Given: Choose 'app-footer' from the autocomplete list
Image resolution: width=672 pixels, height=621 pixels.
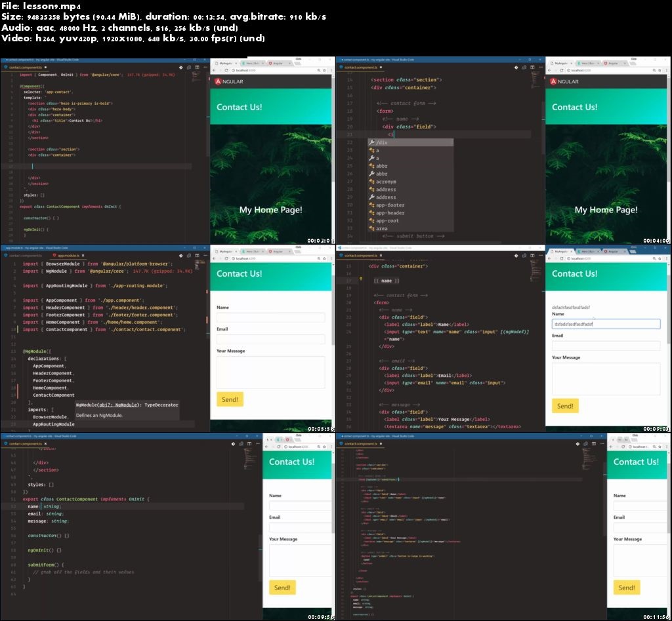Looking at the screenshot, I should point(410,205).
